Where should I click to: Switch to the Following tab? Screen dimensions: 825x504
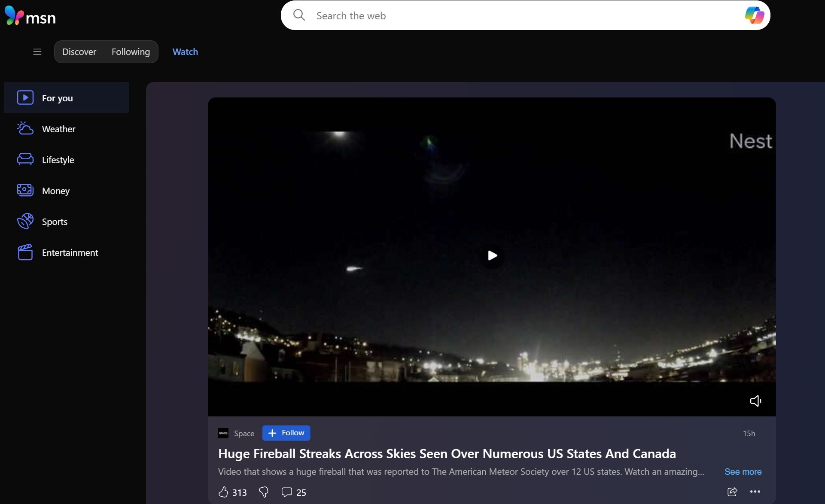131,52
